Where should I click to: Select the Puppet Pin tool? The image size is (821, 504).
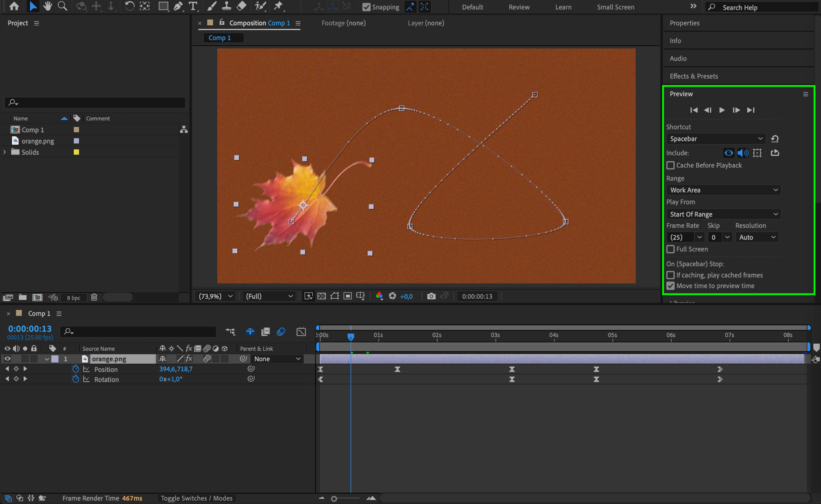pyautogui.click(x=278, y=6)
